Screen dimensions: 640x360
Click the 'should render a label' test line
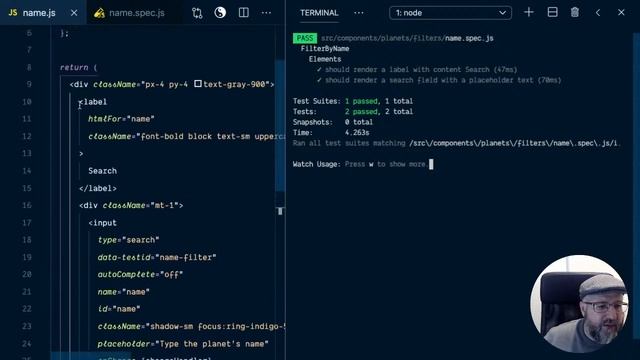click(417, 70)
